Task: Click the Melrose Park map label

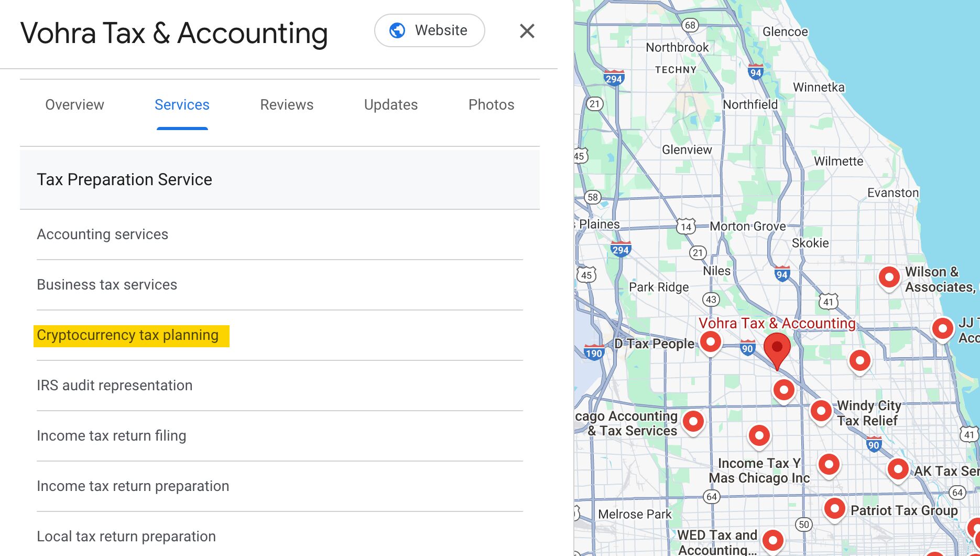Action: click(x=635, y=514)
